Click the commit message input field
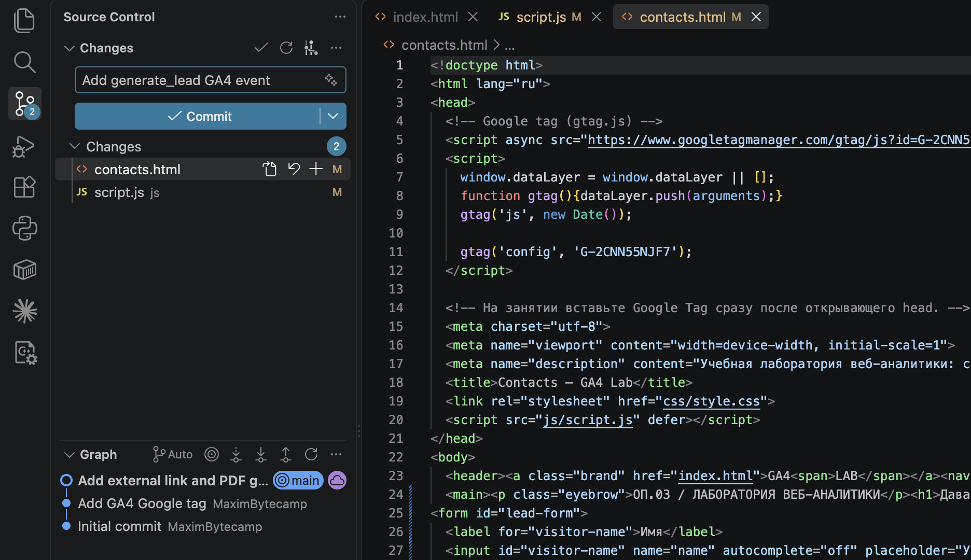 pyautogui.click(x=210, y=80)
